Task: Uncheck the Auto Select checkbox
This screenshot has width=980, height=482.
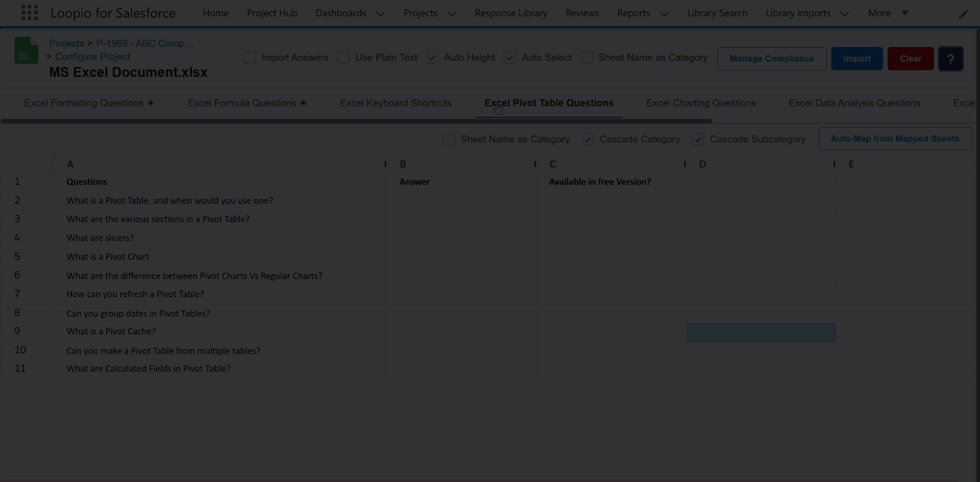Action: pos(510,58)
